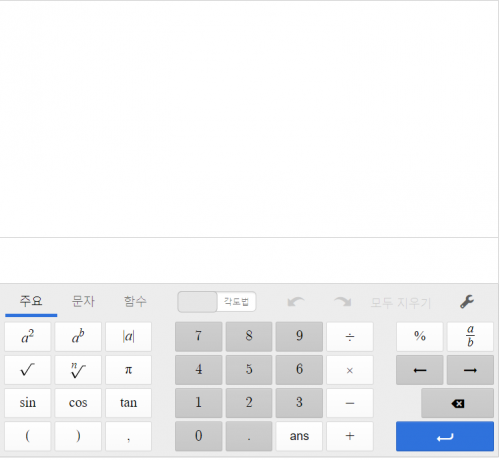Click the ans button

coord(299,436)
